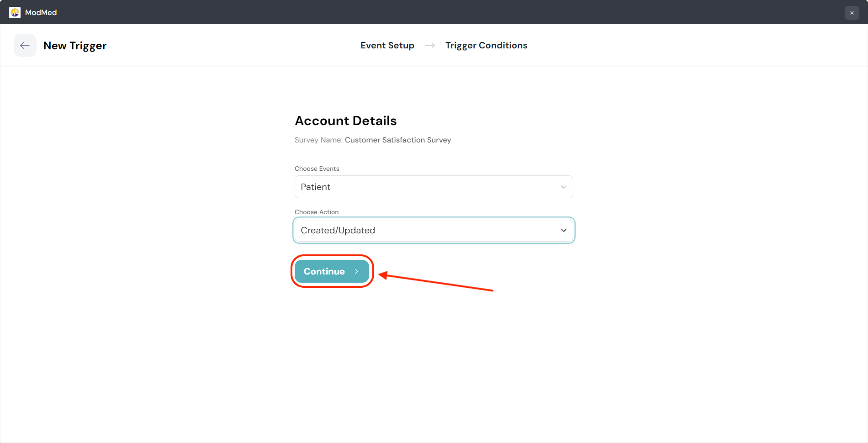Select the Customer Satisfaction Survey name text
This screenshot has width=868, height=443.
pos(397,140)
